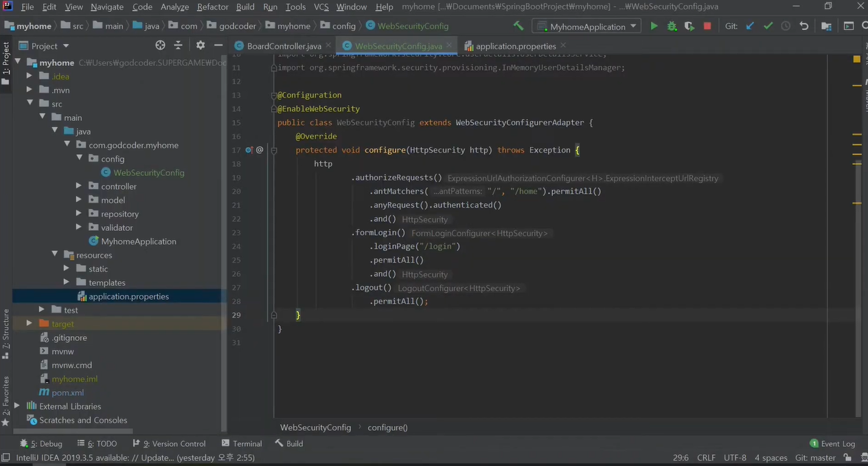868x466 pixels.
Task: Select WebSecurityConfig in project tree
Action: pyautogui.click(x=149, y=173)
